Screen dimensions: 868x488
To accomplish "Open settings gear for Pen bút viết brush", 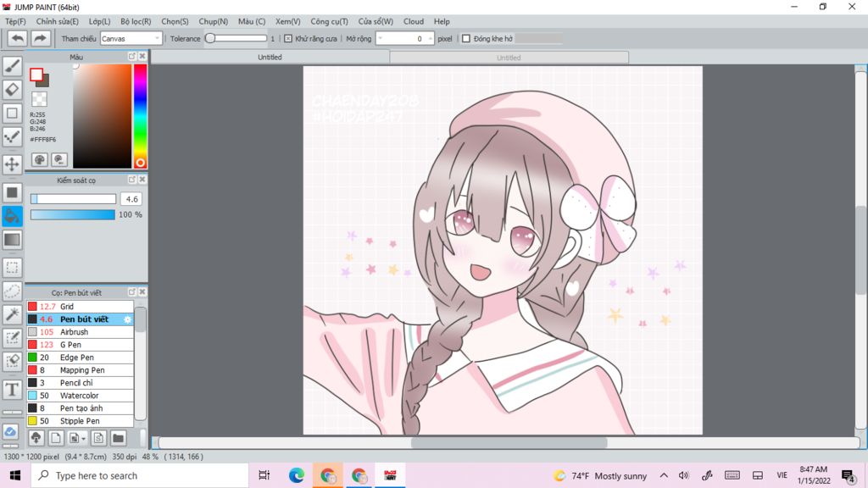I will click(127, 319).
